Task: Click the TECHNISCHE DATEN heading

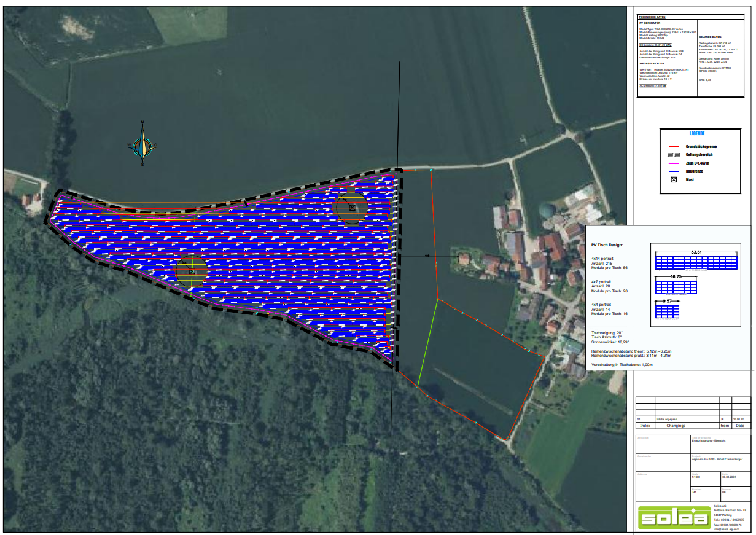Action: click(653, 17)
